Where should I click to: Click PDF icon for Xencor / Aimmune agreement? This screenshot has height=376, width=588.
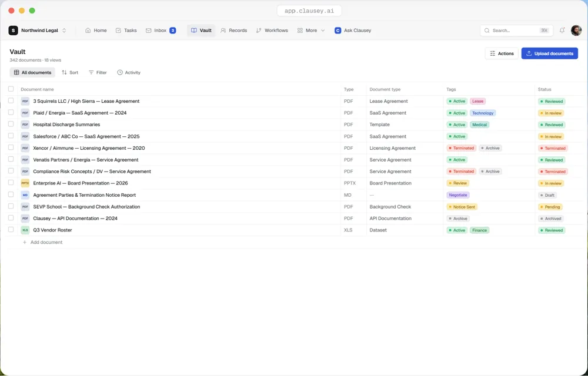click(25, 148)
